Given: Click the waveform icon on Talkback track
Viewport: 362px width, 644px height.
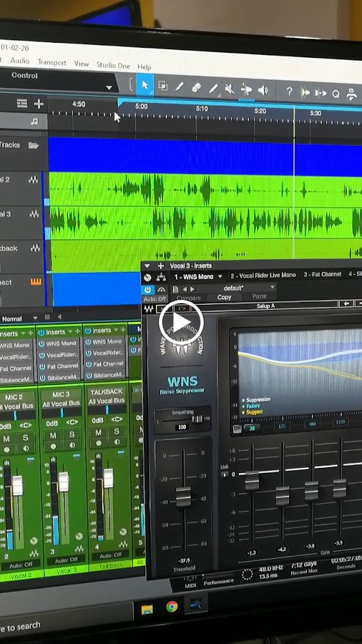Looking at the screenshot, I should click(x=35, y=248).
